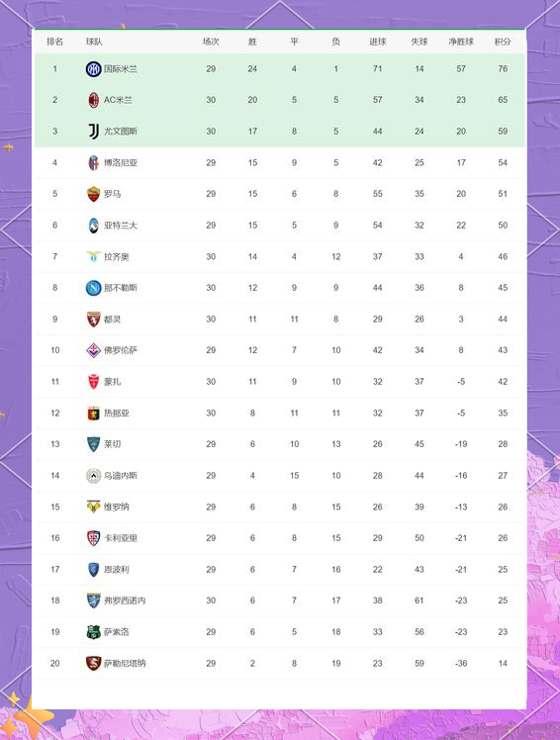The width and height of the screenshot is (560, 740).
Task: Click the 排名 column header
Action: [x=54, y=42]
